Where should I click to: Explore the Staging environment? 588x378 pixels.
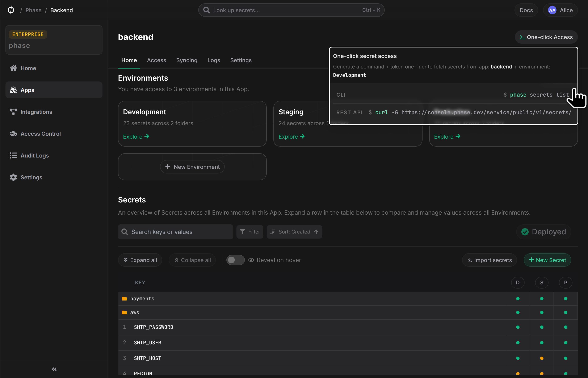(291, 136)
